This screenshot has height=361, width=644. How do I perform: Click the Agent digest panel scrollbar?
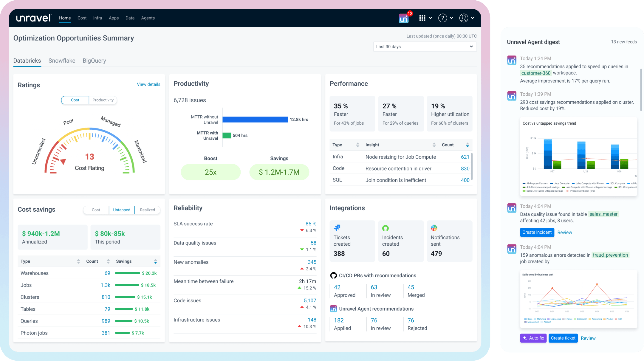pyautogui.click(x=641, y=90)
